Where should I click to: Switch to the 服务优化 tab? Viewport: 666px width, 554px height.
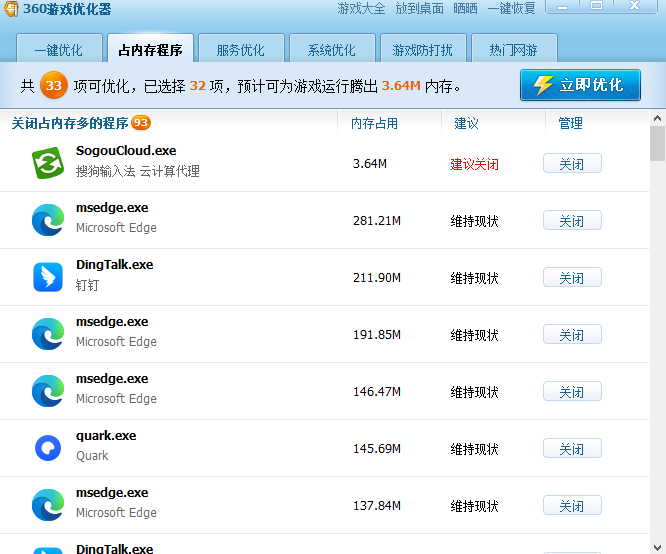pyautogui.click(x=240, y=50)
